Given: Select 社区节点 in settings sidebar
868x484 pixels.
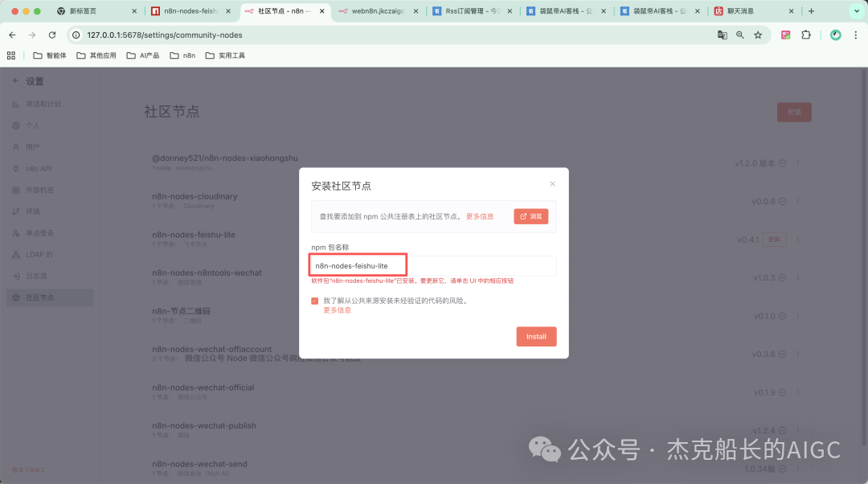Looking at the screenshot, I should click(x=50, y=297).
